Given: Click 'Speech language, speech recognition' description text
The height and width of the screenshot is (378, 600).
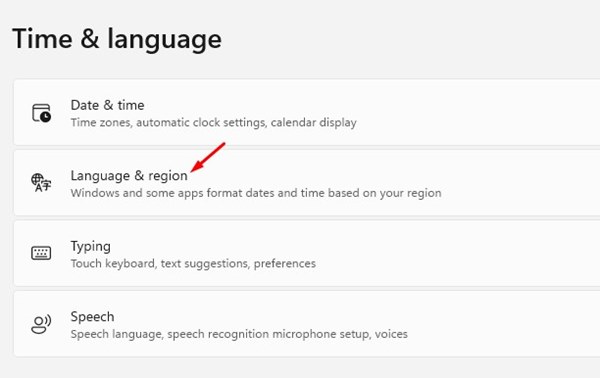Looking at the screenshot, I should (170, 334).
